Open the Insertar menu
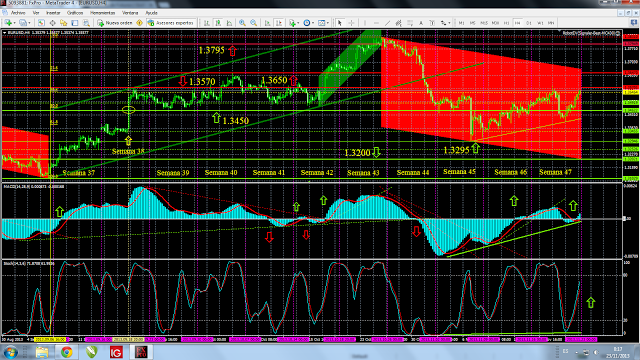 (53, 13)
